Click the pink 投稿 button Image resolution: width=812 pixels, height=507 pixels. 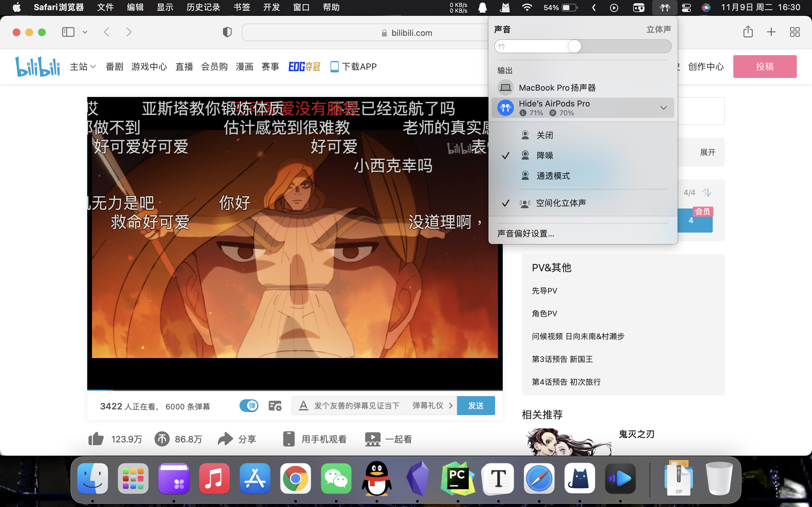pyautogui.click(x=764, y=67)
